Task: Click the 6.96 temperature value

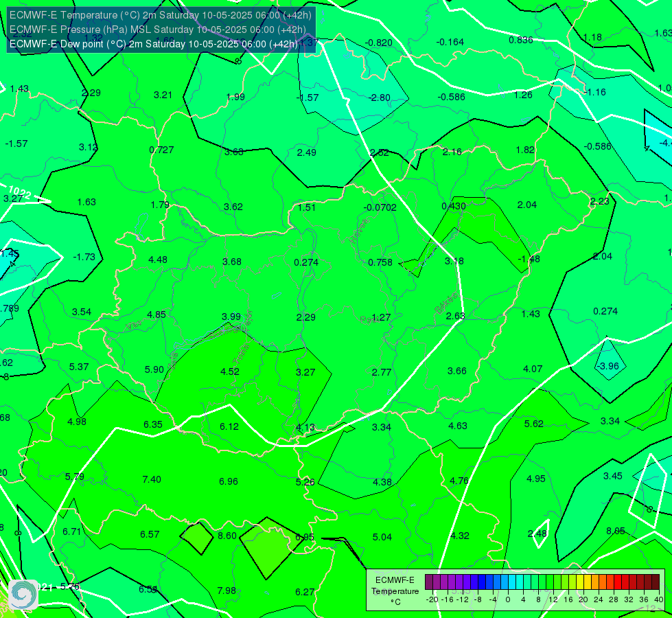Action: (229, 481)
